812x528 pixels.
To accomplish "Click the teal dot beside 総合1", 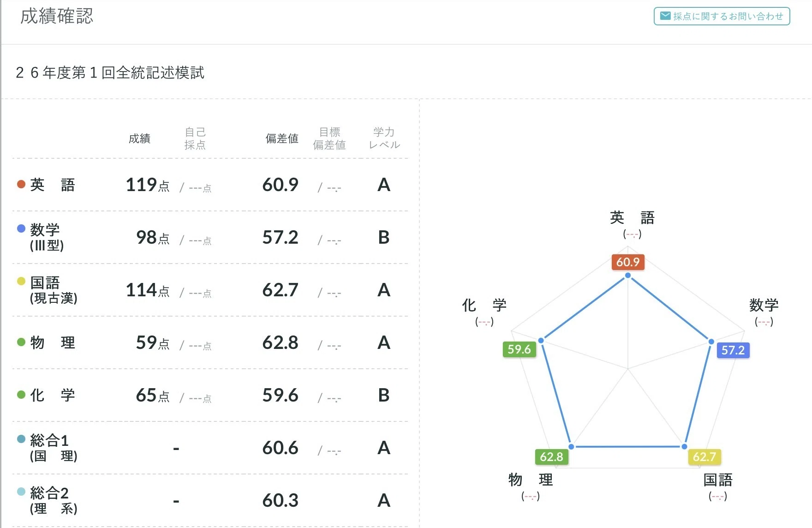I will pyautogui.click(x=21, y=438).
